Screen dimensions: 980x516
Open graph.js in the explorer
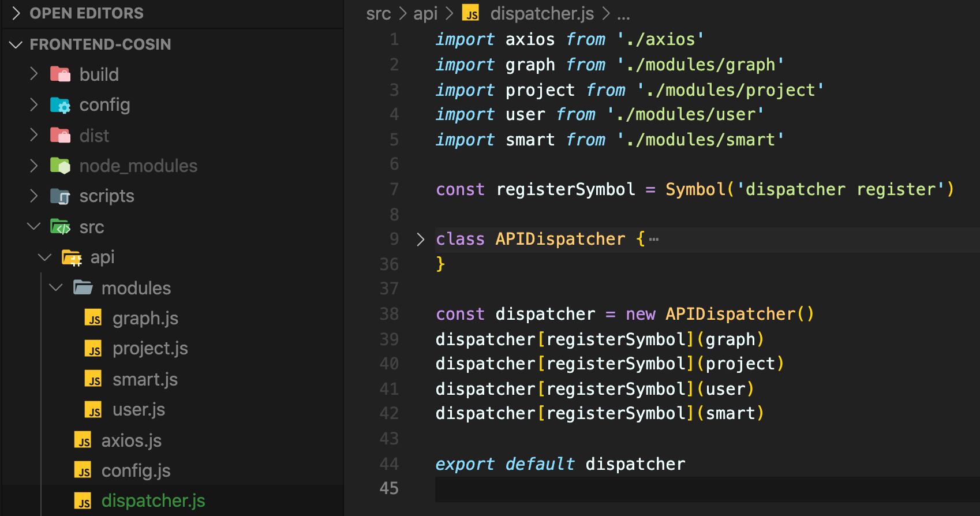pyautogui.click(x=145, y=318)
